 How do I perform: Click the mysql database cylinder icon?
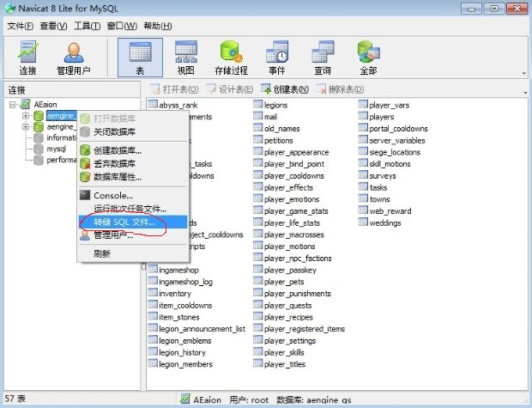pyautogui.click(x=39, y=149)
